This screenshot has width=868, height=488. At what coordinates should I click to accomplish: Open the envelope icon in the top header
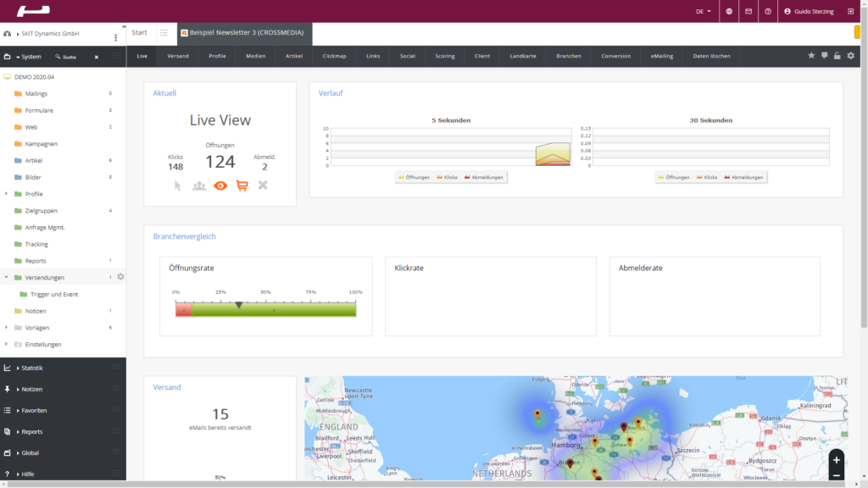[749, 11]
